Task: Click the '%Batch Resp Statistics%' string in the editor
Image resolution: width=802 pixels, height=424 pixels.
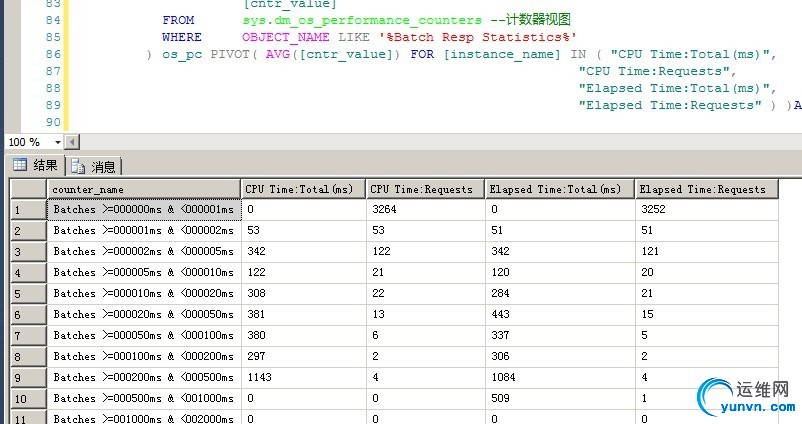Action: coord(478,37)
